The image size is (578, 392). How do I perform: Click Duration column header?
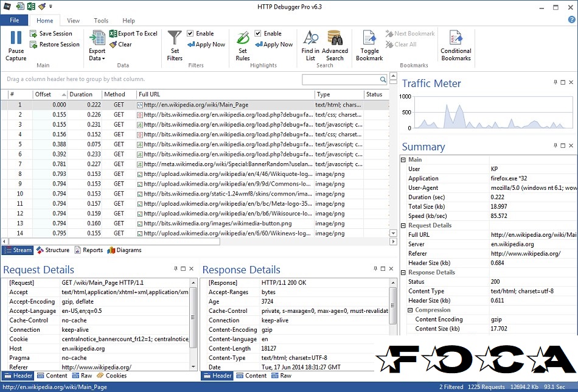(x=85, y=94)
